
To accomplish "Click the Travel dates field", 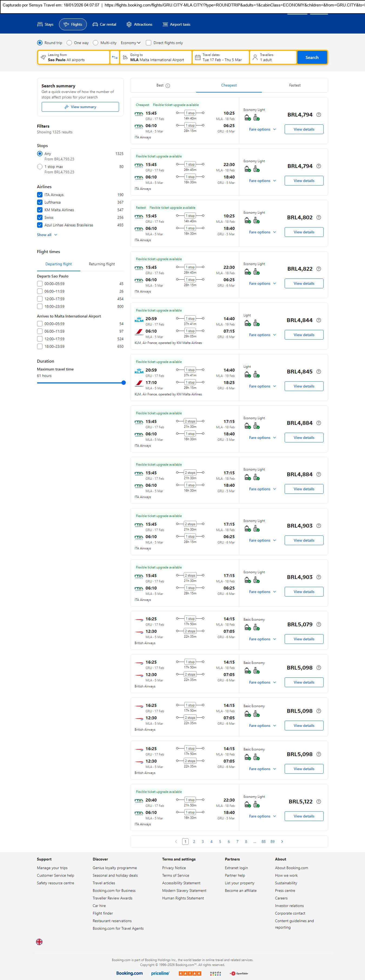I will pyautogui.click(x=221, y=57).
